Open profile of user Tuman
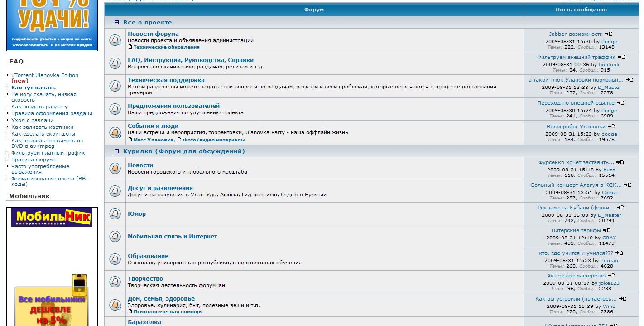 tap(609, 260)
